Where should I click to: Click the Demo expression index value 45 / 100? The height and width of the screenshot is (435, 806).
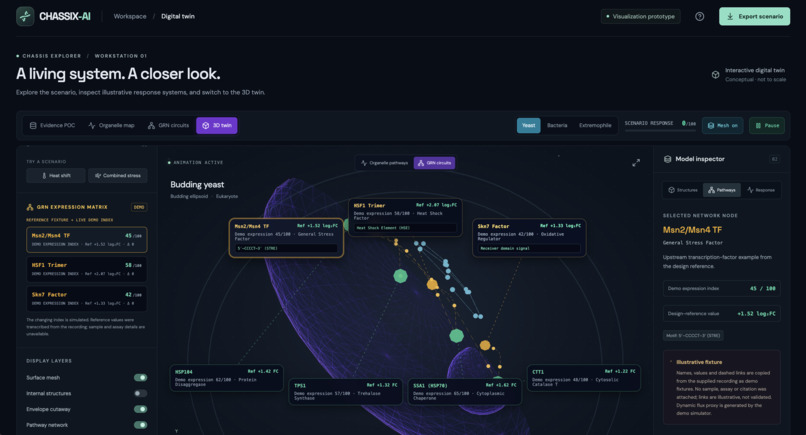[762, 288]
